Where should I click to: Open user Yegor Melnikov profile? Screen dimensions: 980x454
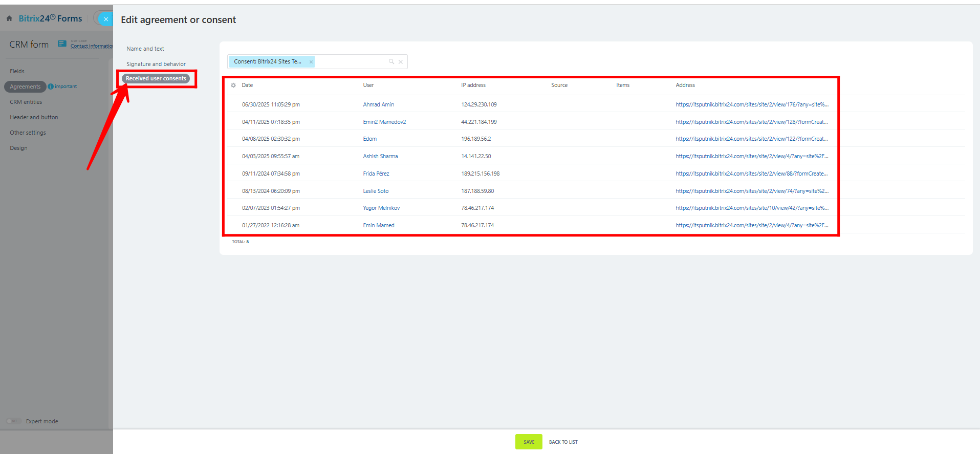(x=381, y=208)
